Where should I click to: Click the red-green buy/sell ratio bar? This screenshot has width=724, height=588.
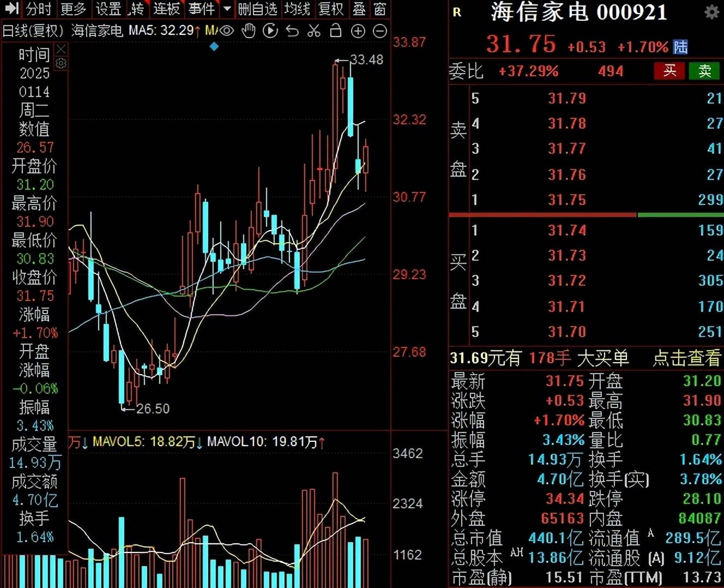click(586, 215)
